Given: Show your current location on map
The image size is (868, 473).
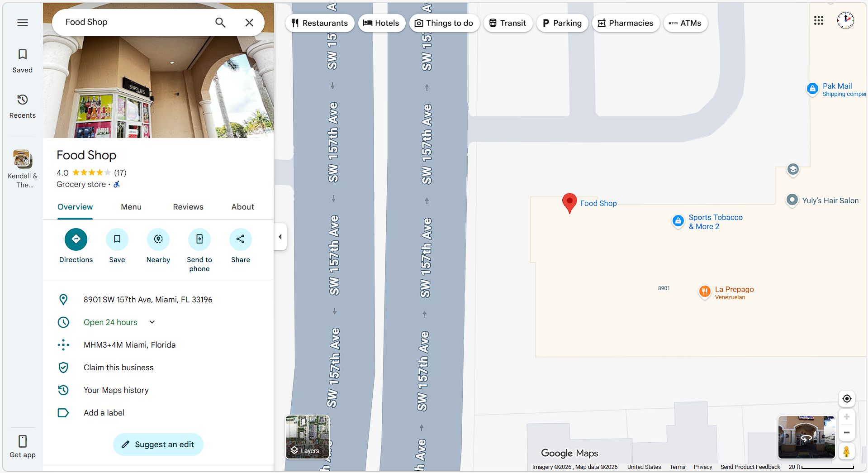Looking at the screenshot, I should (x=847, y=399).
